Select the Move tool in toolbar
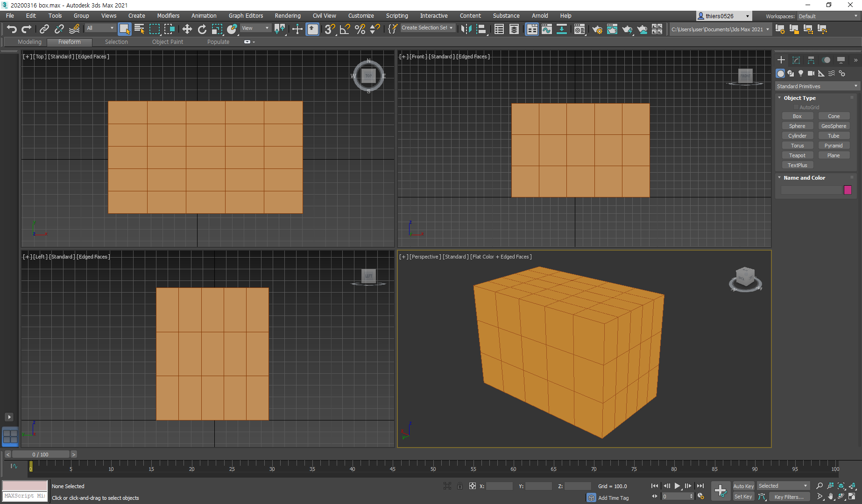Viewport: 862px width, 504px height. point(187,29)
